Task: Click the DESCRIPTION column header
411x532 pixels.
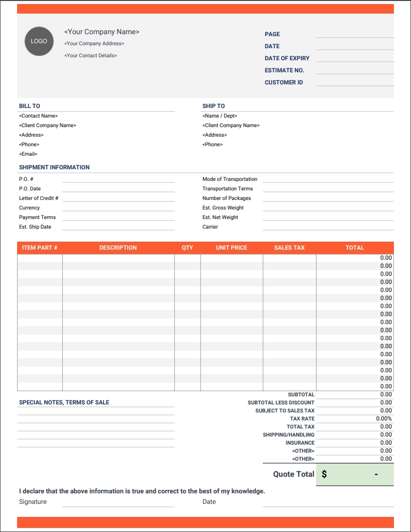Action: pos(118,248)
